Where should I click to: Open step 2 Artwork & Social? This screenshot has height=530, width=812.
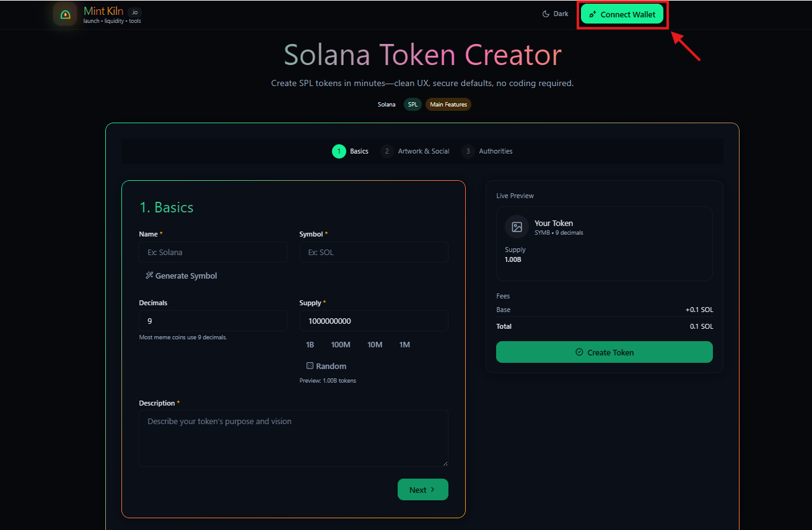[x=415, y=151]
